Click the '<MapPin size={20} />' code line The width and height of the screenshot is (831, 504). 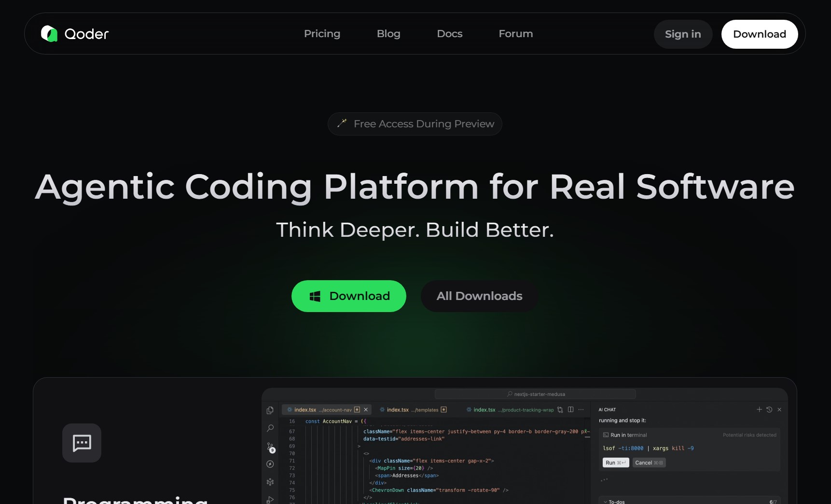point(404,468)
